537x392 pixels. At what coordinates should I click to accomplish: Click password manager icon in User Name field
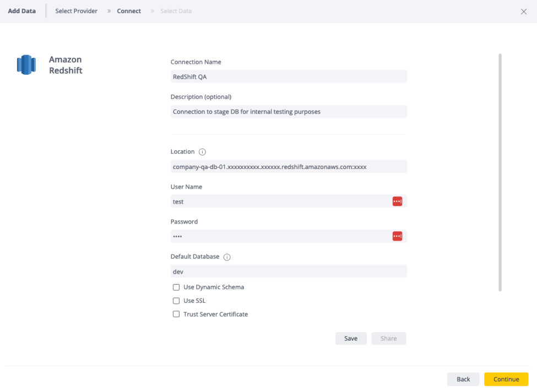pyautogui.click(x=397, y=202)
